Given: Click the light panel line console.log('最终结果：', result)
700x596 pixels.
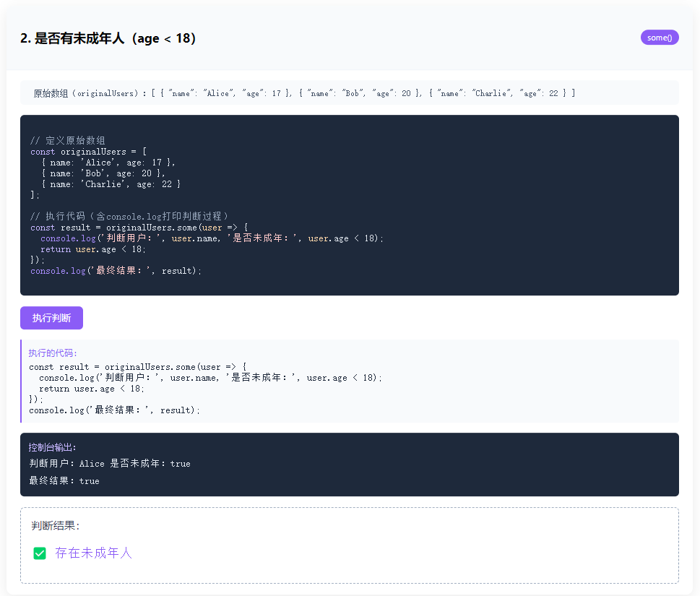Looking at the screenshot, I should [114, 410].
